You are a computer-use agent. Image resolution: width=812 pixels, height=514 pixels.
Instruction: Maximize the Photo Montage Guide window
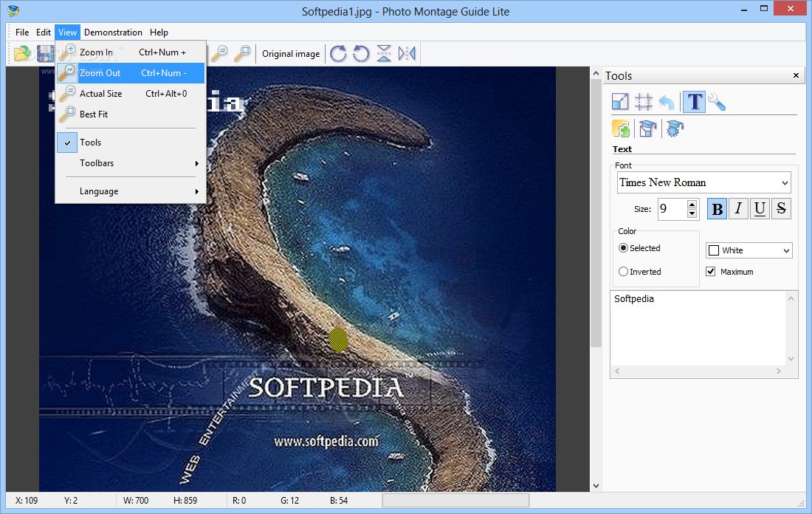pos(764,9)
